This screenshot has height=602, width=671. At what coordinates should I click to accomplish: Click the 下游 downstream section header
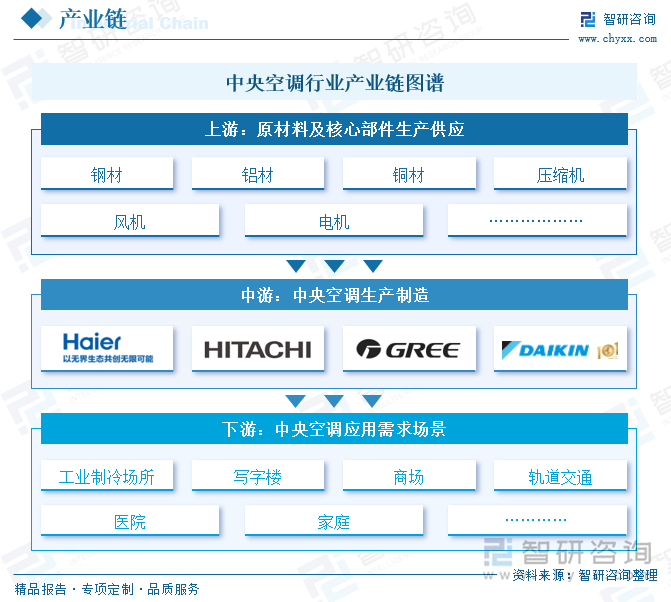point(334,429)
